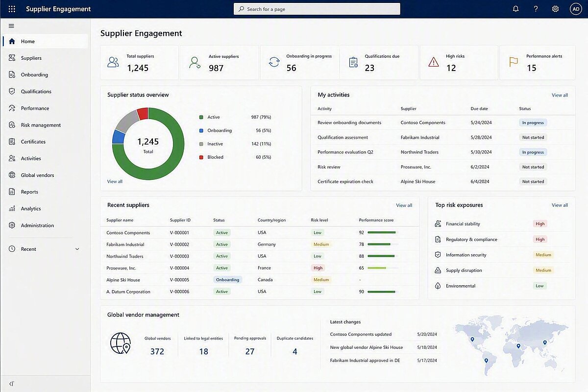Image resolution: width=588 pixels, height=392 pixels.
Task: Click the Administration gear icon
Action: [x=12, y=225]
